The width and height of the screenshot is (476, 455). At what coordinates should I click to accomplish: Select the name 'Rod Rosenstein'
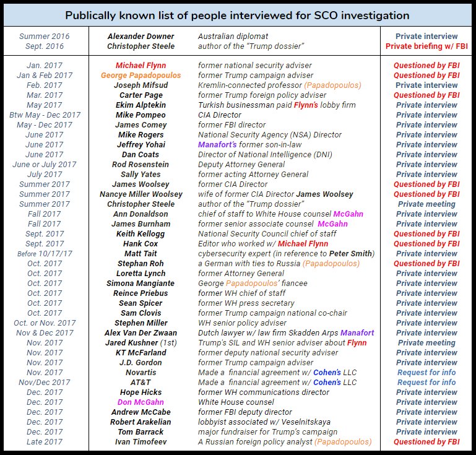click(x=141, y=165)
